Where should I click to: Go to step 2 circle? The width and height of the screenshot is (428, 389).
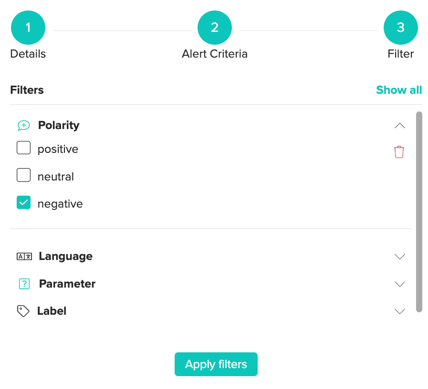click(x=215, y=27)
